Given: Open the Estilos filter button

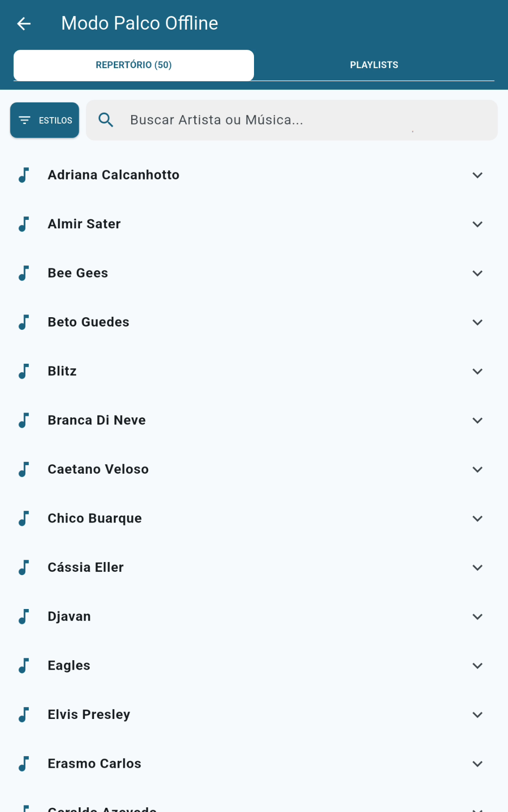Looking at the screenshot, I should (45, 120).
